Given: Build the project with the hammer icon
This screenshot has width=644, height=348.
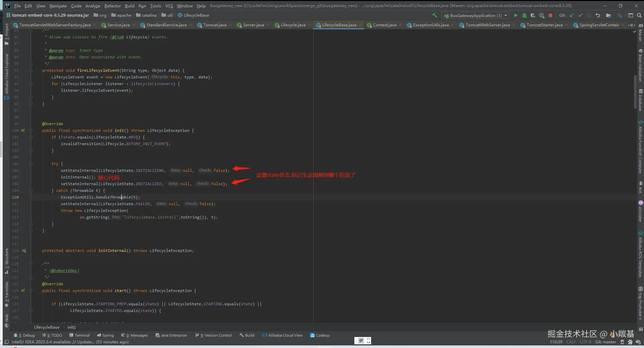Looking at the screenshot, I should (x=435, y=15).
